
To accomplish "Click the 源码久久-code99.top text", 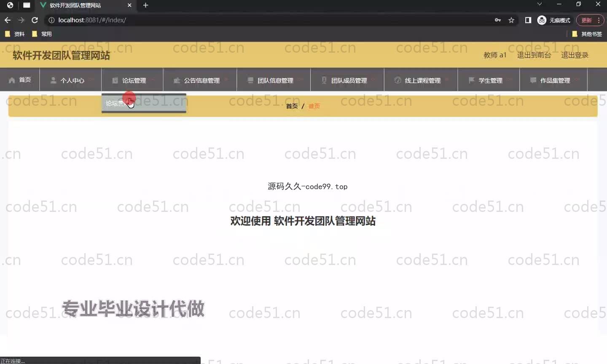I will click(x=308, y=186).
